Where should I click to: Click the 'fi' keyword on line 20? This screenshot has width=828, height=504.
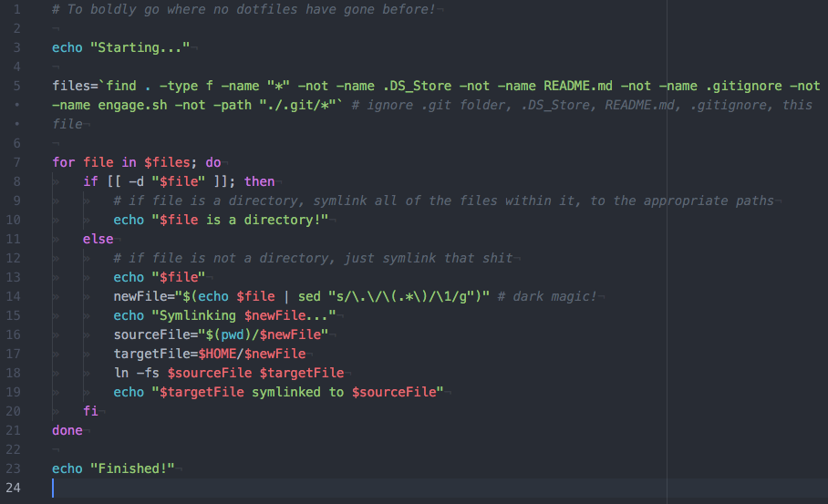(90, 411)
